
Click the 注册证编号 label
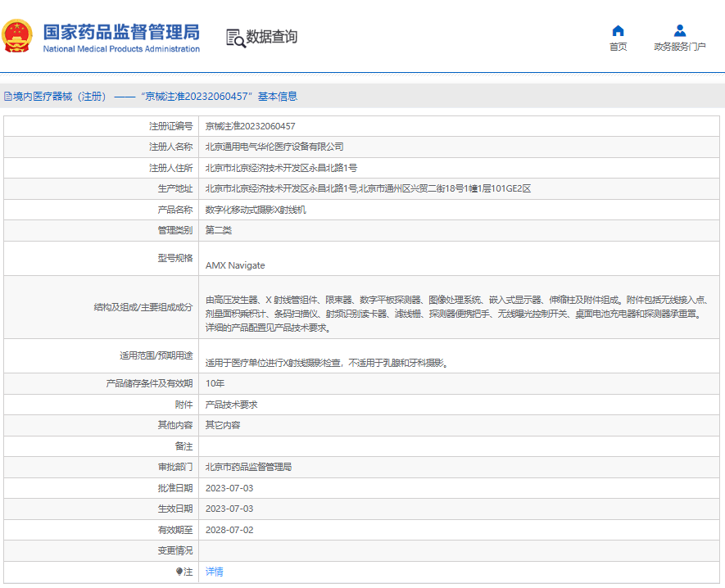pos(170,126)
